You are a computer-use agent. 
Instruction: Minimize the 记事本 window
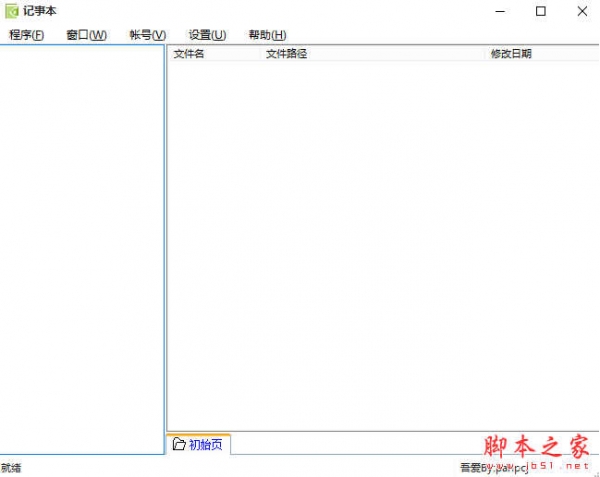click(500, 11)
